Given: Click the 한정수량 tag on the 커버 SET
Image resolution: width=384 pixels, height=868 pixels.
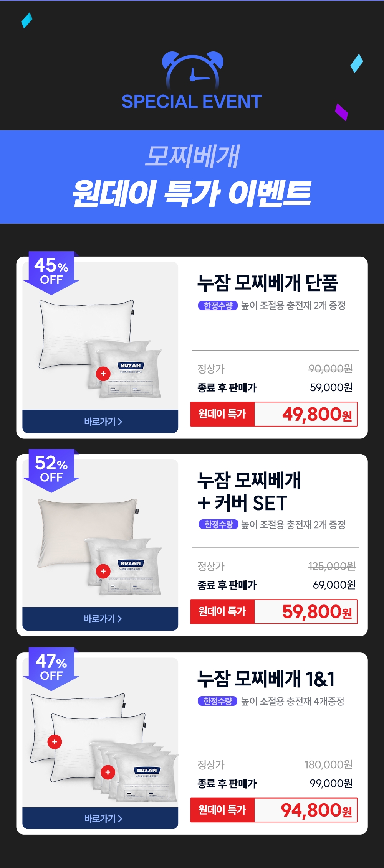Looking at the screenshot, I should 218,524.
